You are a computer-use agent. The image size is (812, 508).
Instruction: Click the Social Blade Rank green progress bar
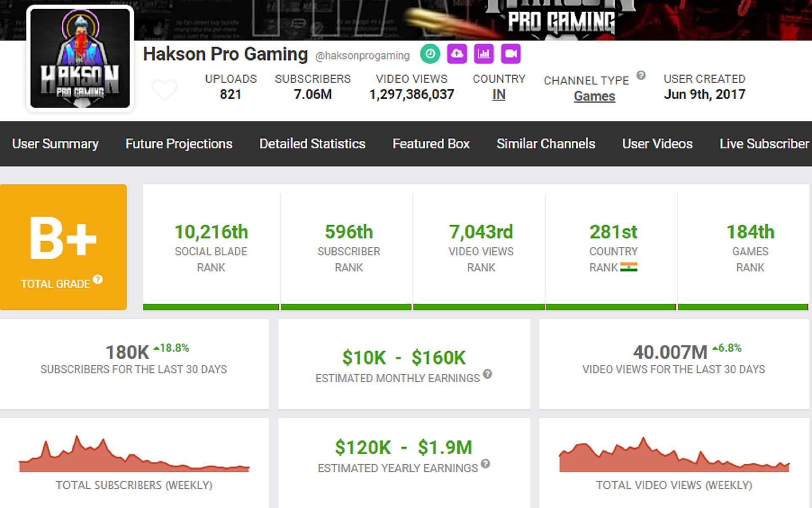[211, 307]
